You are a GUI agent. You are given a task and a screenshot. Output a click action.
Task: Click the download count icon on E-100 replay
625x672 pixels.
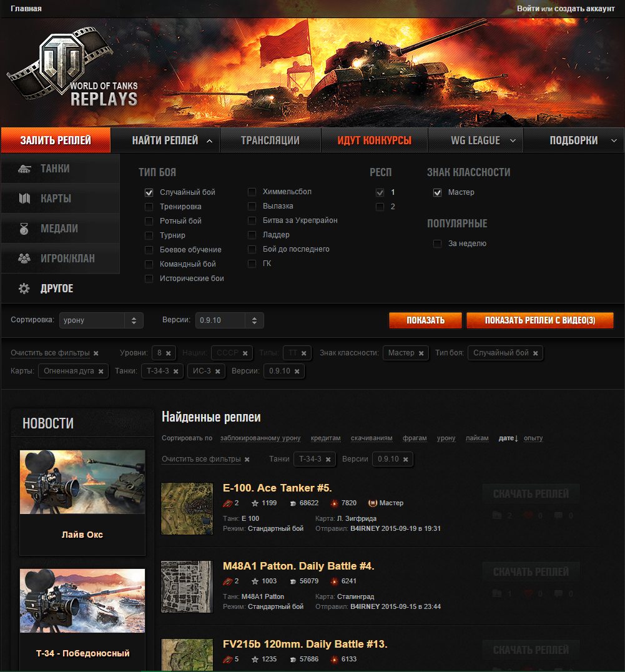(x=497, y=516)
